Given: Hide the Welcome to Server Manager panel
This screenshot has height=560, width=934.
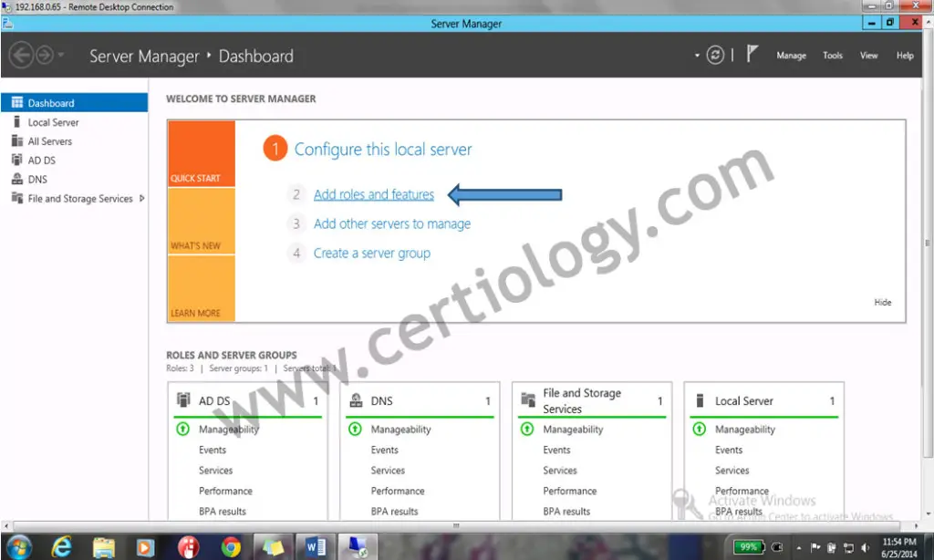Looking at the screenshot, I should (881, 302).
